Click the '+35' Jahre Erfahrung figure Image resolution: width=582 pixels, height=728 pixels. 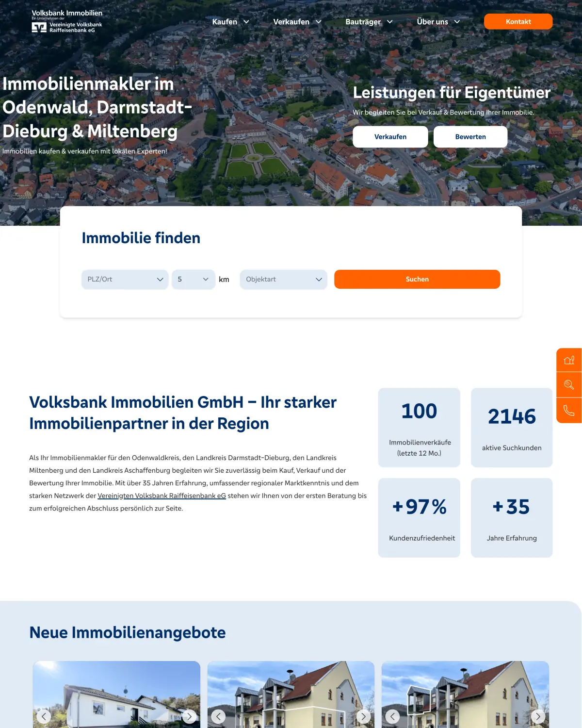511,507
